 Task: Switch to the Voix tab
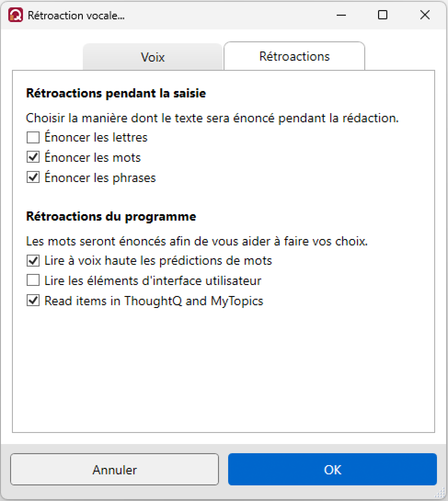pos(153,57)
